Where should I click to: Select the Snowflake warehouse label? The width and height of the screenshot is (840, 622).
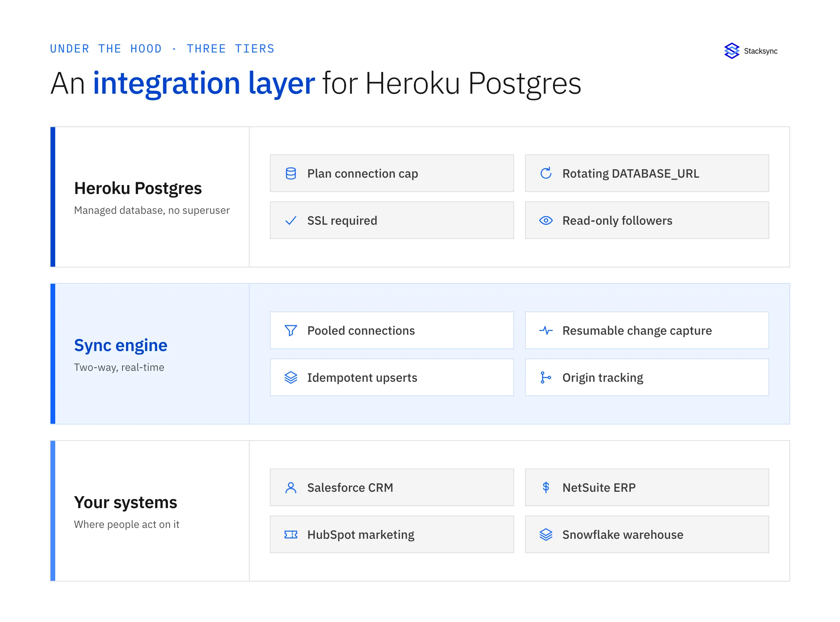pos(623,535)
